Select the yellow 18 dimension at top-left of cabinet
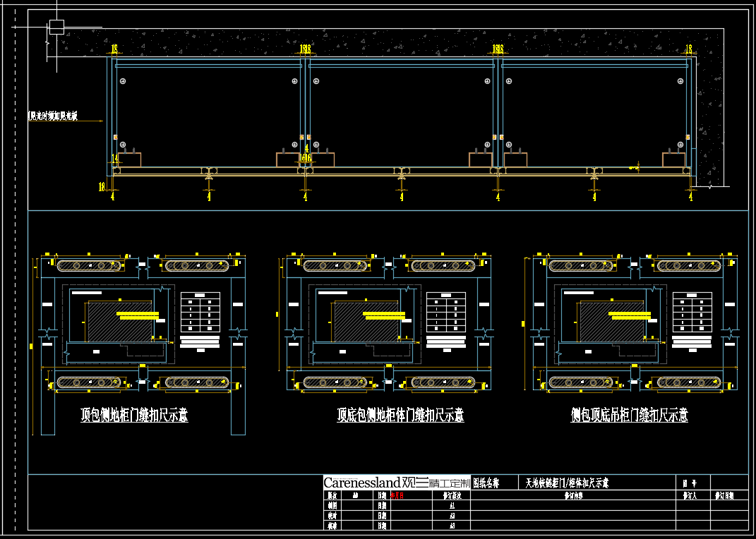The image size is (756, 539). pos(114,49)
